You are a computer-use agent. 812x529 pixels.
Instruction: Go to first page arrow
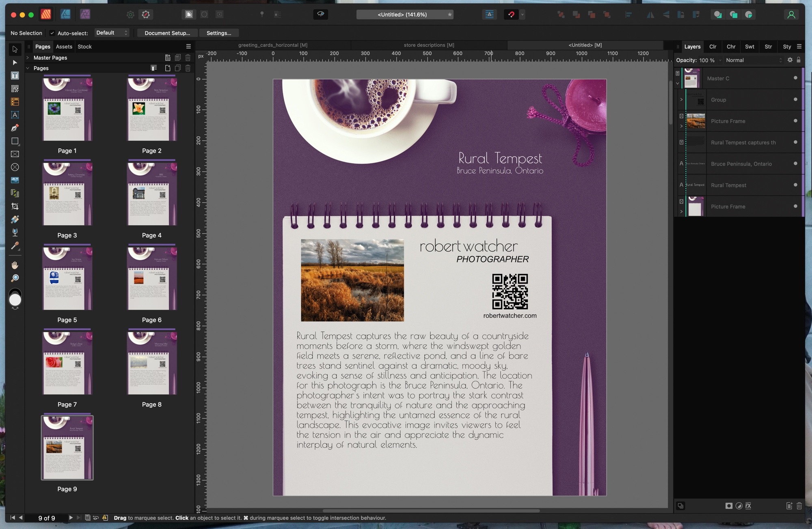(x=13, y=518)
